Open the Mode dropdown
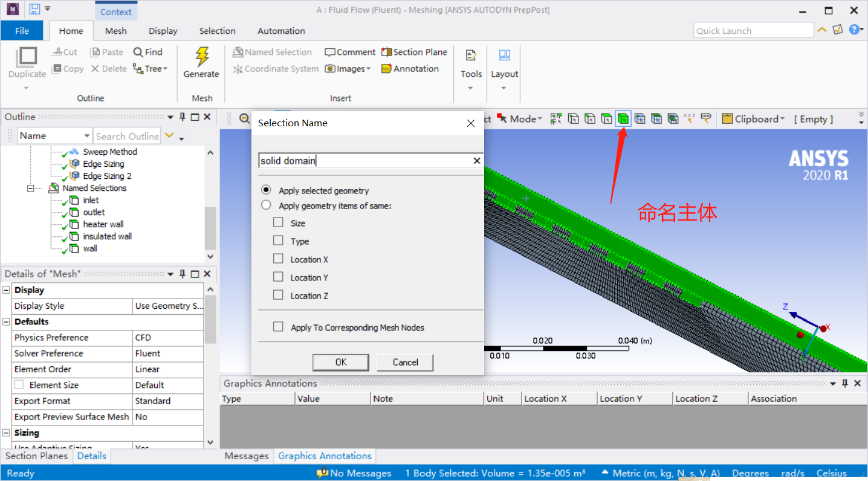This screenshot has height=481, width=868. 520,119
